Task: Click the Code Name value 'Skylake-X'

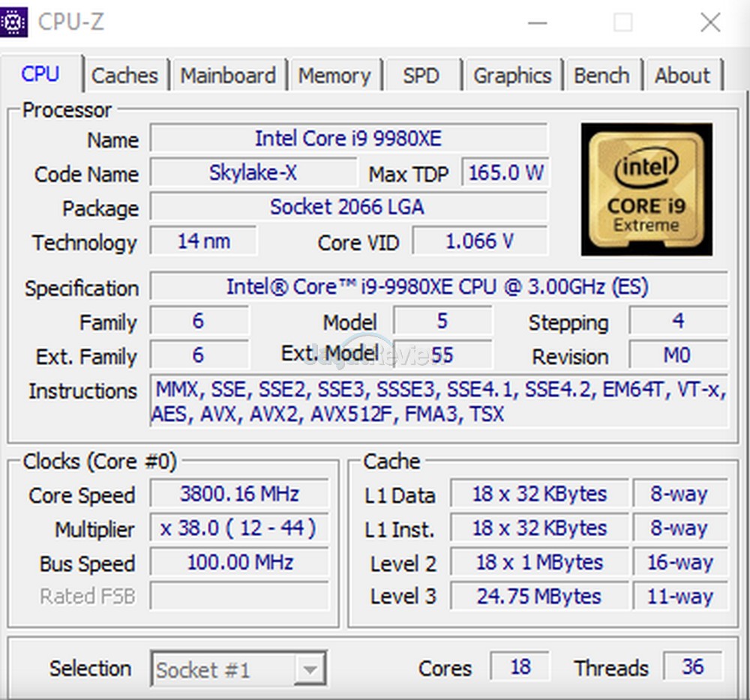Action: point(253,172)
